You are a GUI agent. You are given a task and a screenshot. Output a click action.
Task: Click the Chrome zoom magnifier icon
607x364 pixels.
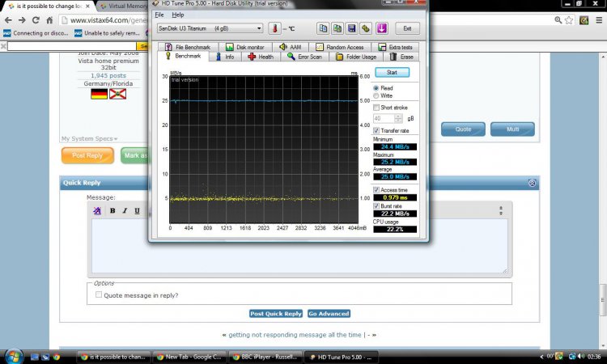[558, 19]
